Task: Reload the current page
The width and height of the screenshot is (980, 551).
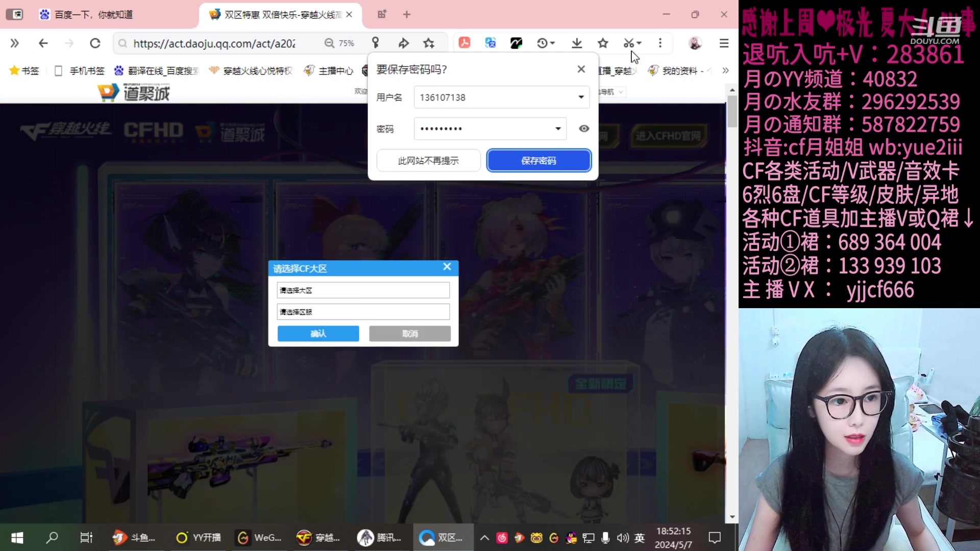Action: pyautogui.click(x=95, y=43)
